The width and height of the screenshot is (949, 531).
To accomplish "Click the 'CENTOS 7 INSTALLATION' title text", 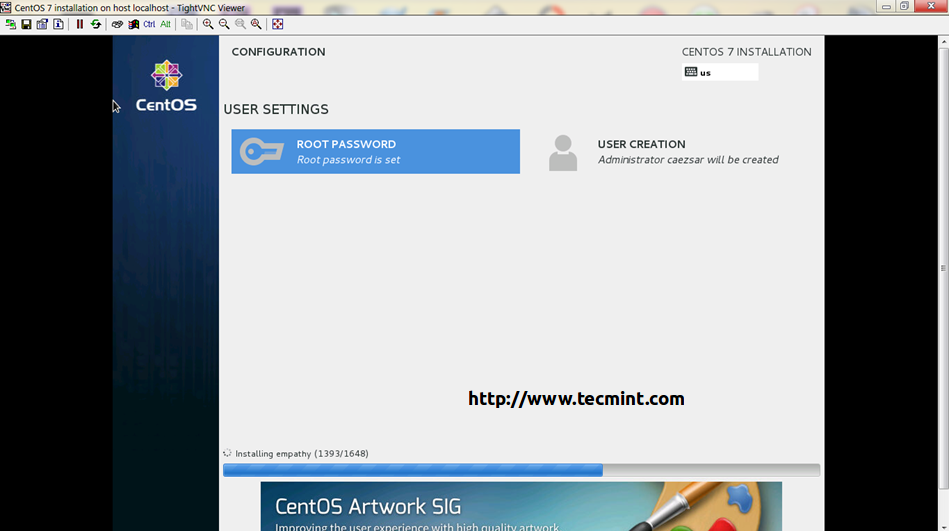I will (x=746, y=52).
